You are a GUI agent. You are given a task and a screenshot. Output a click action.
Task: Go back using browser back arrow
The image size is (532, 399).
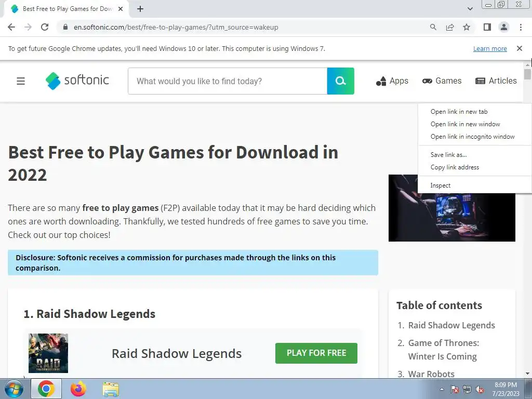[x=11, y=27]
